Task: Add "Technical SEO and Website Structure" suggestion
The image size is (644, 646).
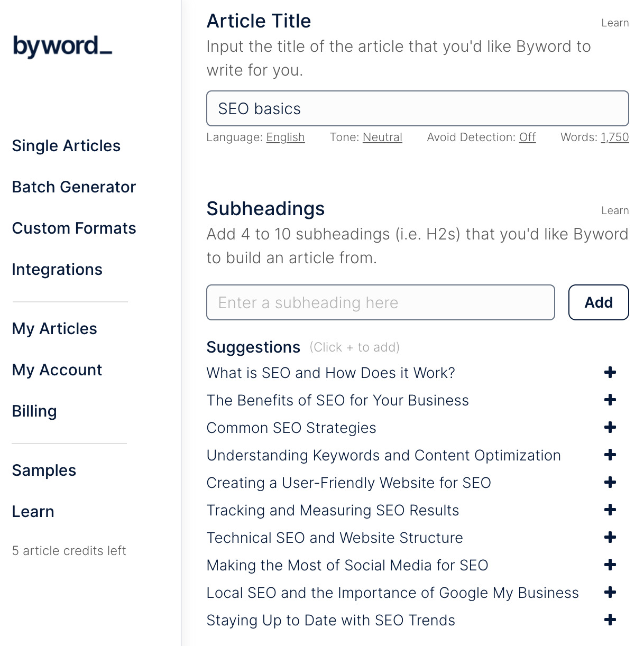Action: (610, 537)
